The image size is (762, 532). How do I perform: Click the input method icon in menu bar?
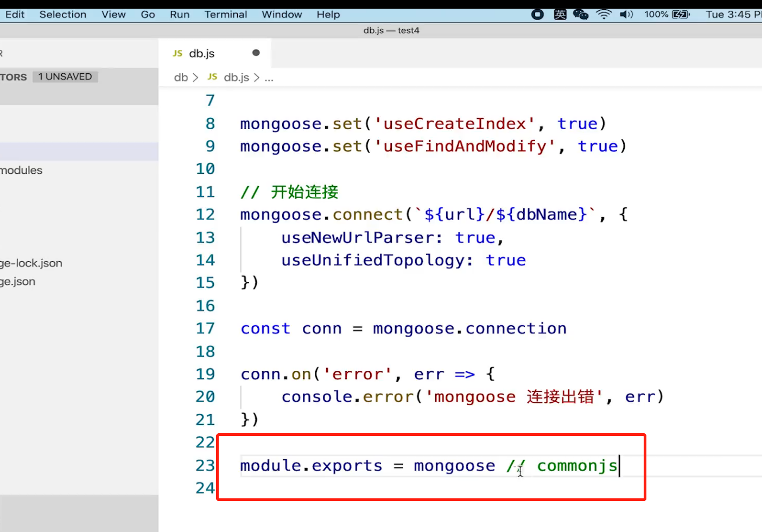tap(560, 15)
